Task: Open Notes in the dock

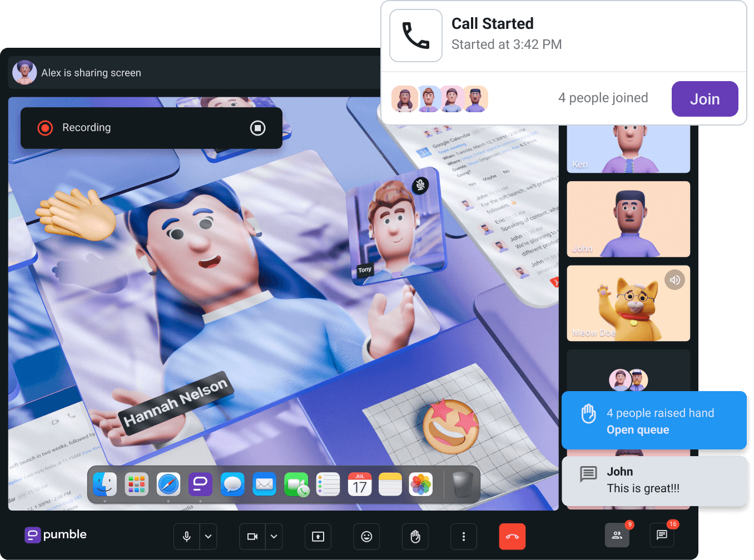Action: (390, 484)
